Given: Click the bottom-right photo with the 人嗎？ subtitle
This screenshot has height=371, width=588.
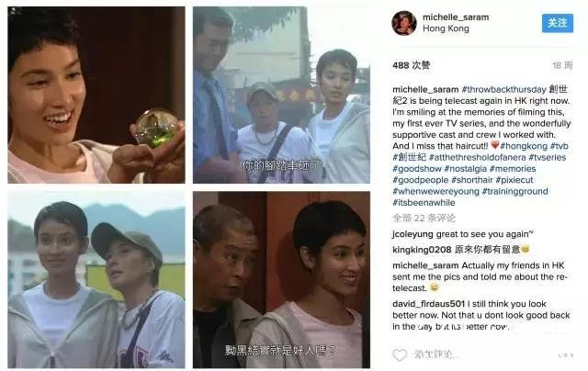Looking at the screenshot, I should click(x=282, y=279).
